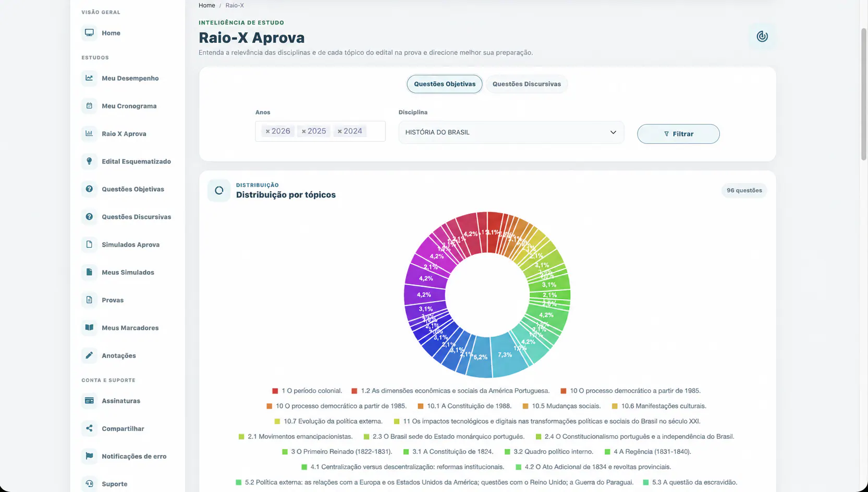Toggle legend 4.2 O Ato Adicional de 1834
This screenshot has height=492, width=868.
[593, 467]
